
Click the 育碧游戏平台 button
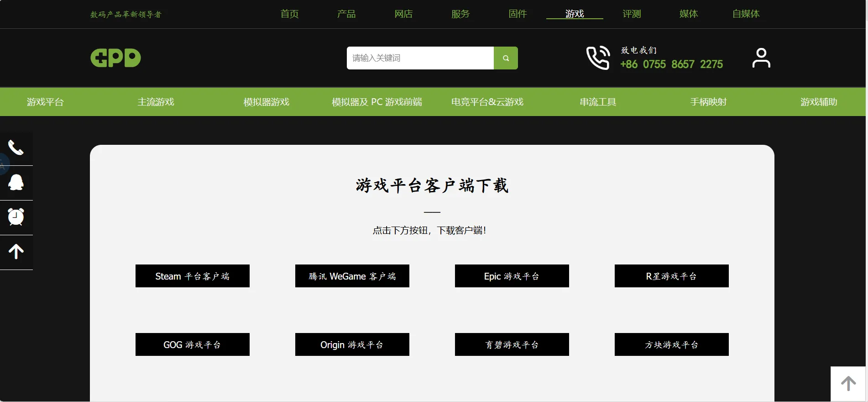pyautogui.click(x=512, y=344)
